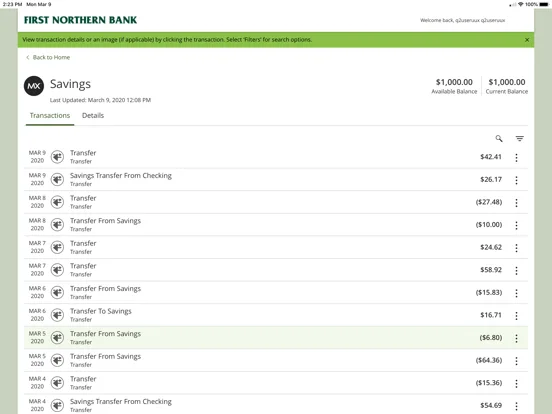Open the Filters icon above the transactions
Image resolution: width=552 pixels, height=414 pixels.
520,138
